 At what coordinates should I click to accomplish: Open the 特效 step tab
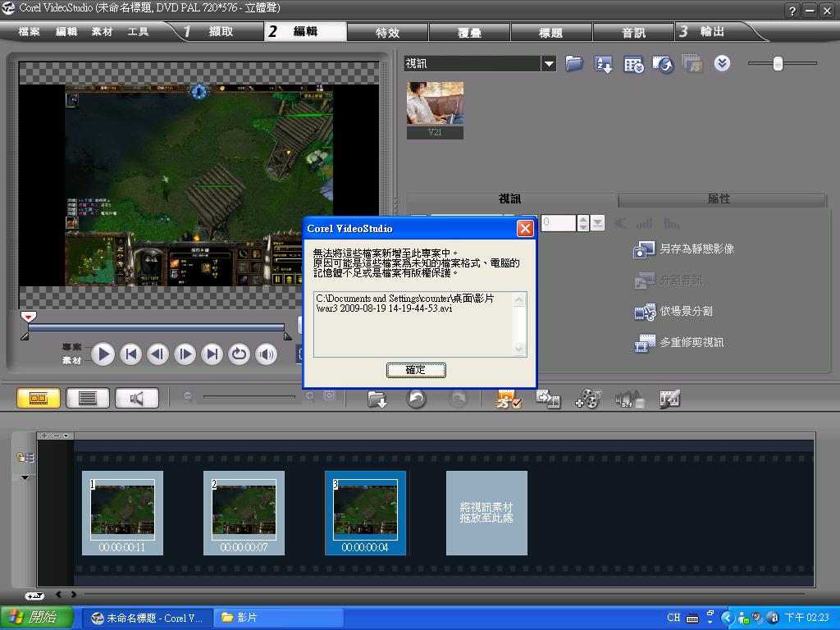click(387, 32)
